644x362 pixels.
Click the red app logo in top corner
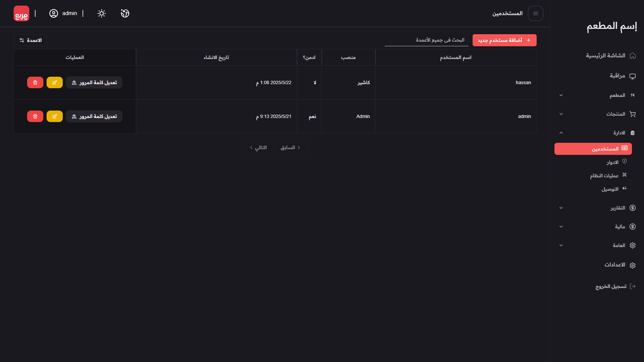(x=21, y=13)
